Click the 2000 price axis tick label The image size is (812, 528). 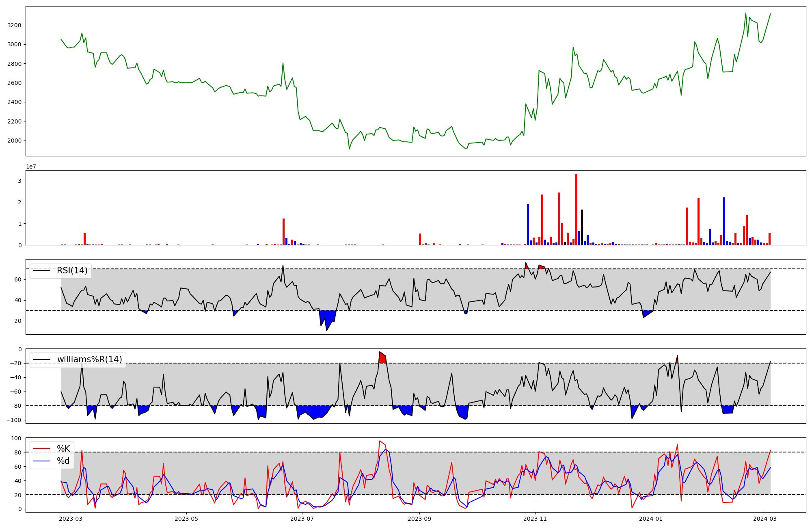click(x=14, y=141)
